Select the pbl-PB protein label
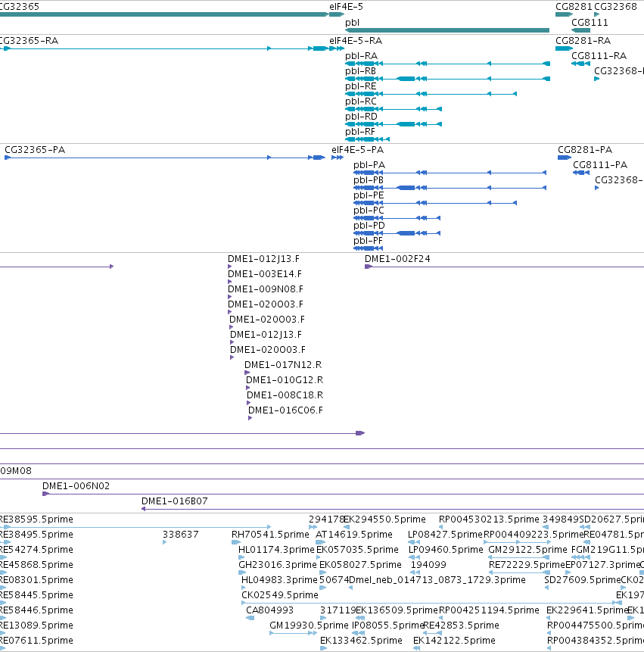This screenshot has width=644, height=652. [368, 180]
